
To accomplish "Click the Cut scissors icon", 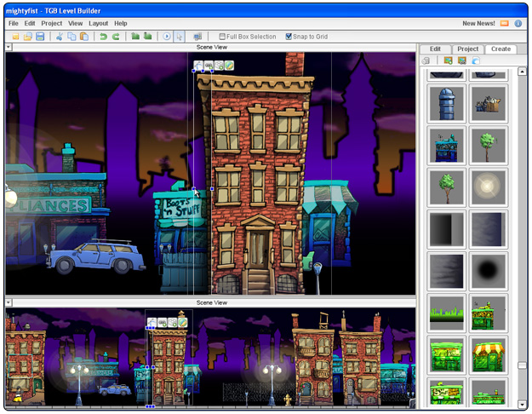I will pos(60,37).
